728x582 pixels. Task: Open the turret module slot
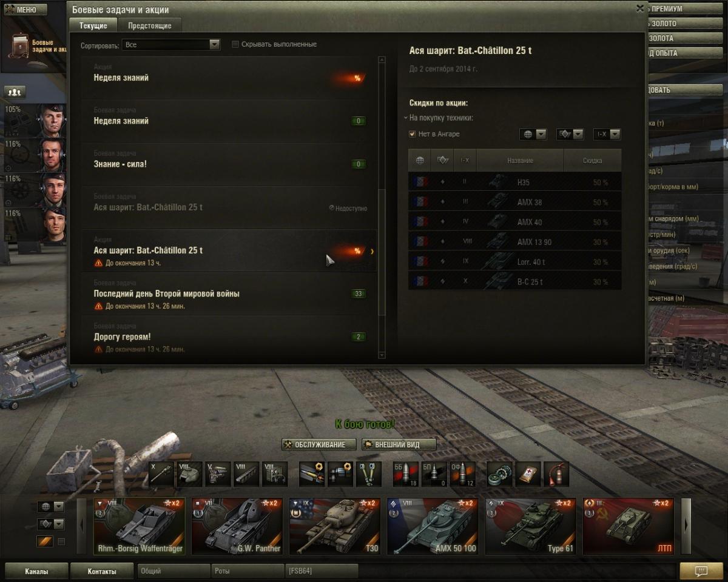[x=190, y=473]
